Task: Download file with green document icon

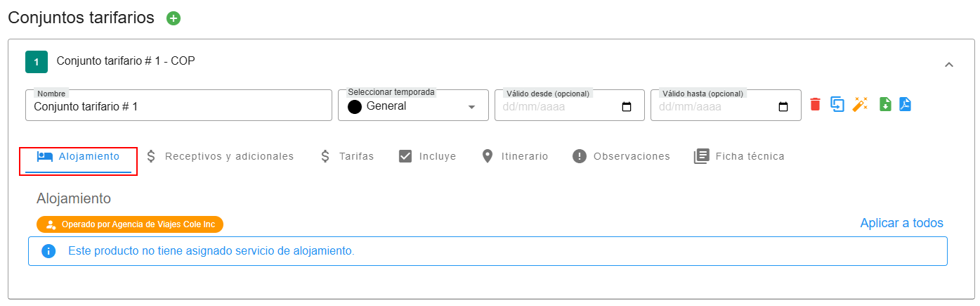Action: point(885,104)
